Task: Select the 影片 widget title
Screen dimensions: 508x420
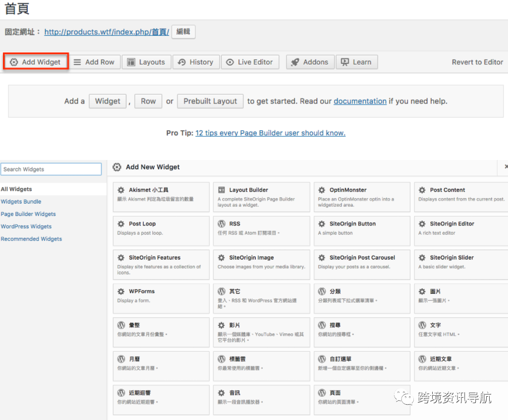Action: tap(234, 325)
